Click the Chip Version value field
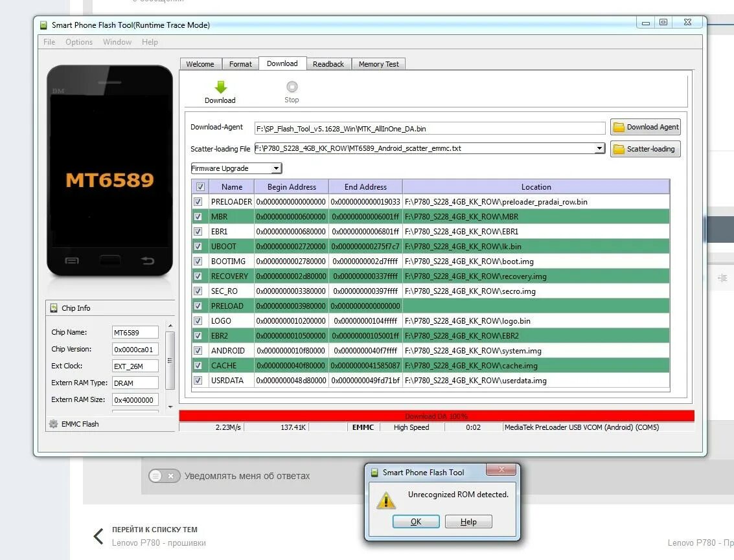This screenshot has width=734, height=560. (x=135, y=350)
